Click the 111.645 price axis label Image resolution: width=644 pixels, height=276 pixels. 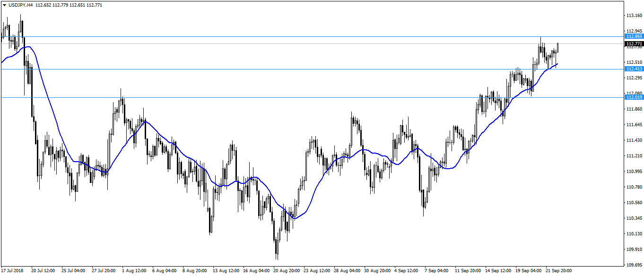[634, 125]
